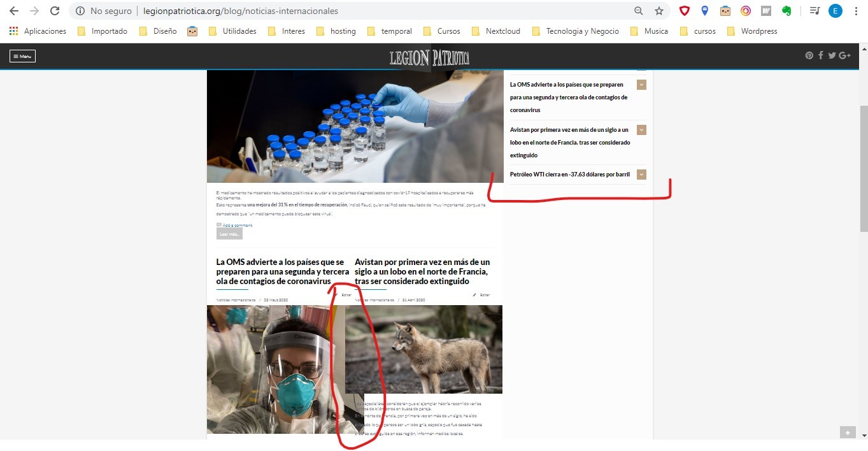Image resolution: width=868 pixels, height=451 pixels.
Task: Open the vaccine vials article image
Action: [355, 126]
